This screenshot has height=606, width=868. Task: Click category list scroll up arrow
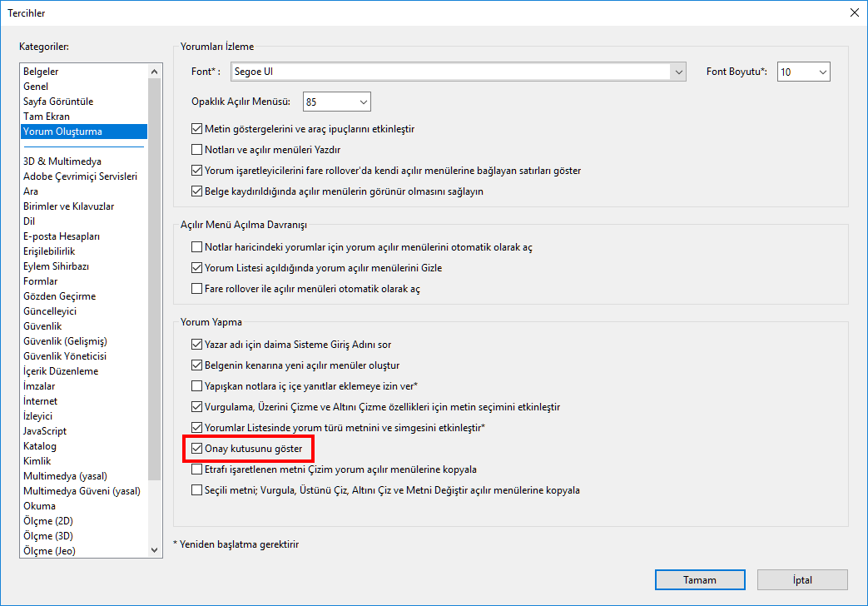(x=155, y=72)
